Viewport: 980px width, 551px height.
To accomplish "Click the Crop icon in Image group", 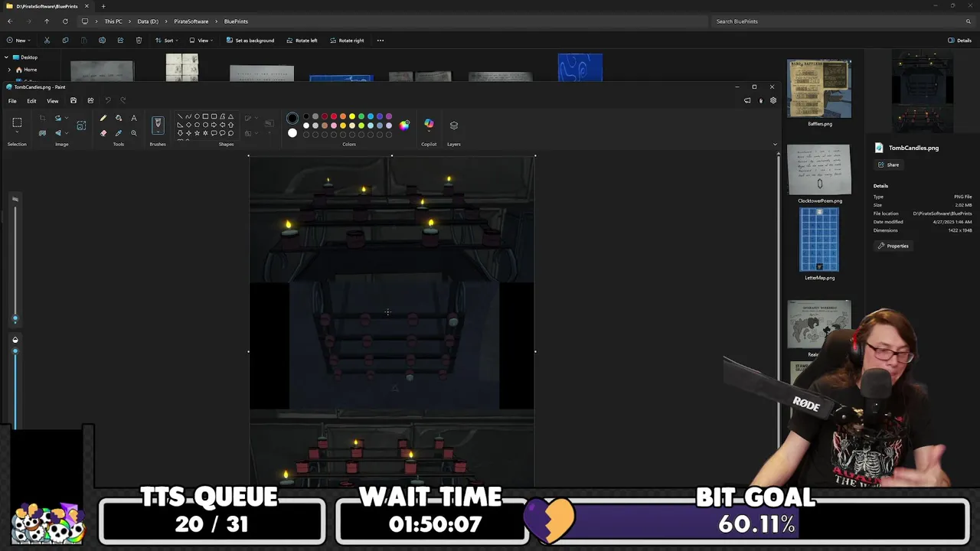I will click(42, 118).
